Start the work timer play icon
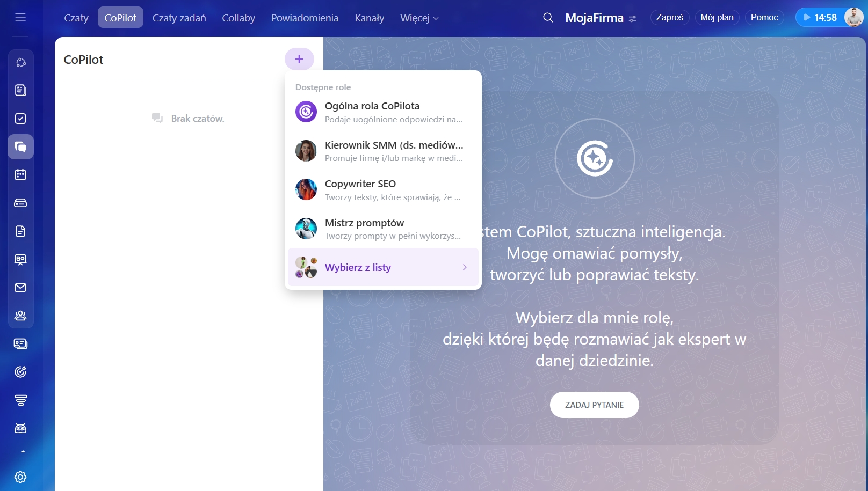Image resolution: width=868 pixels, height=491 pixels. (807, 18)
